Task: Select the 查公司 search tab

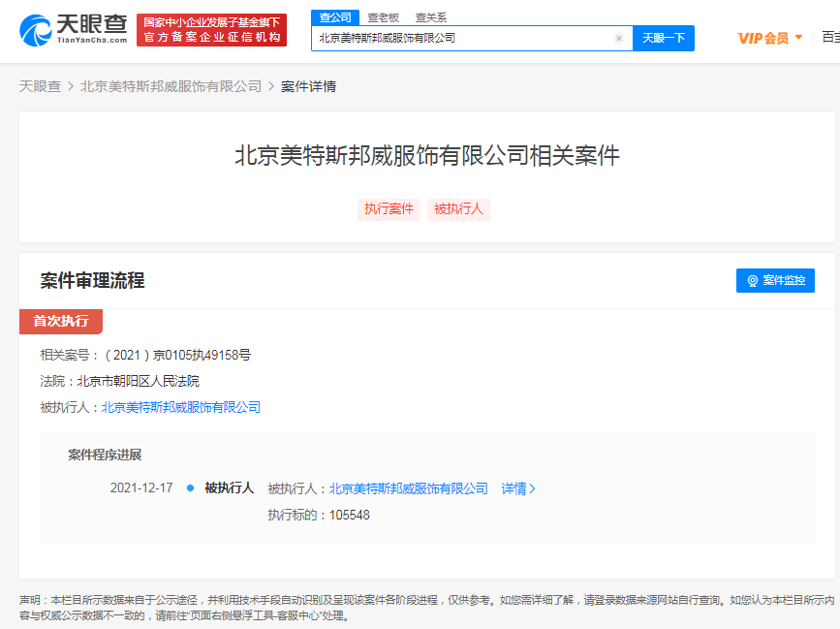Action: click(x=335, y=17)
